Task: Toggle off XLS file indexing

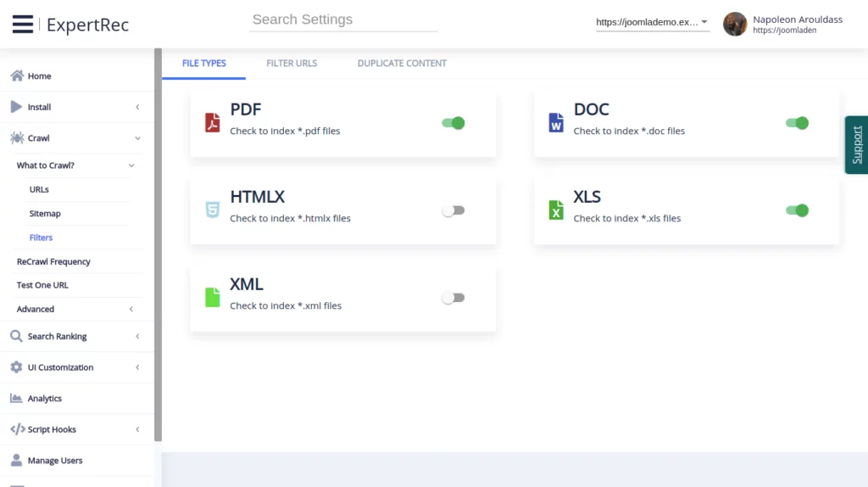Action: pos(797,210)
